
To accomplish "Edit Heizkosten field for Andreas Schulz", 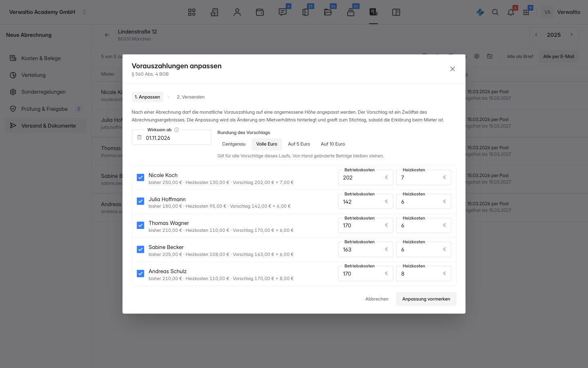I will [423, 274].
